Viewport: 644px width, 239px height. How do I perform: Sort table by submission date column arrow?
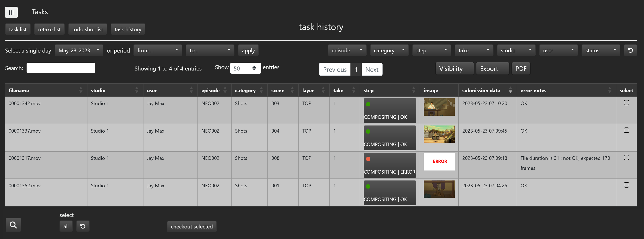[510, 90]
